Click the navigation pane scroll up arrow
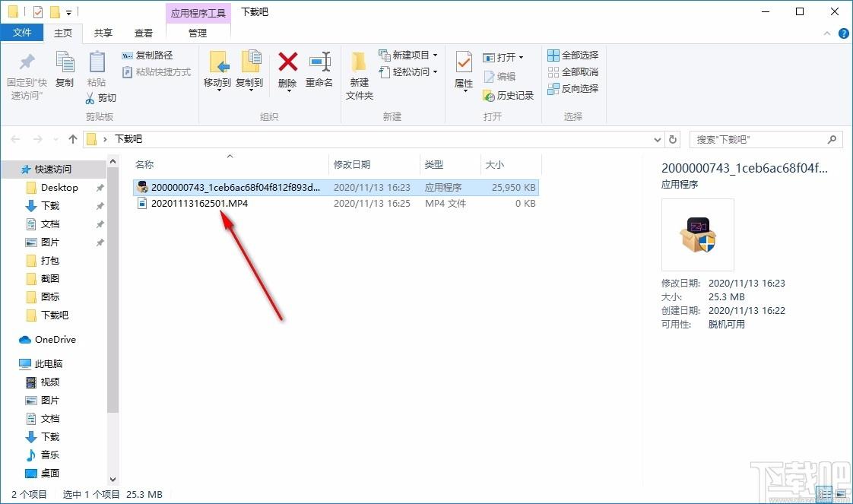853x504 pixels. click(113, 161)
